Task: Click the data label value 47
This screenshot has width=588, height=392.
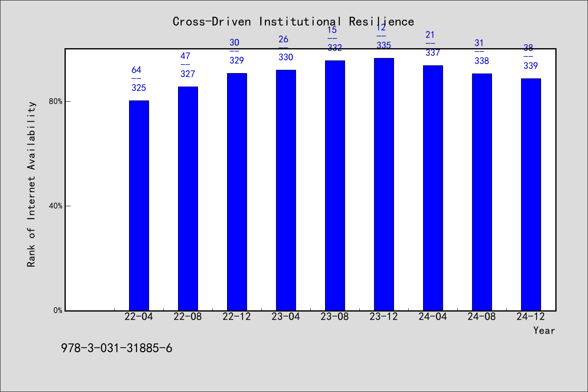Action: coord(185,56)
